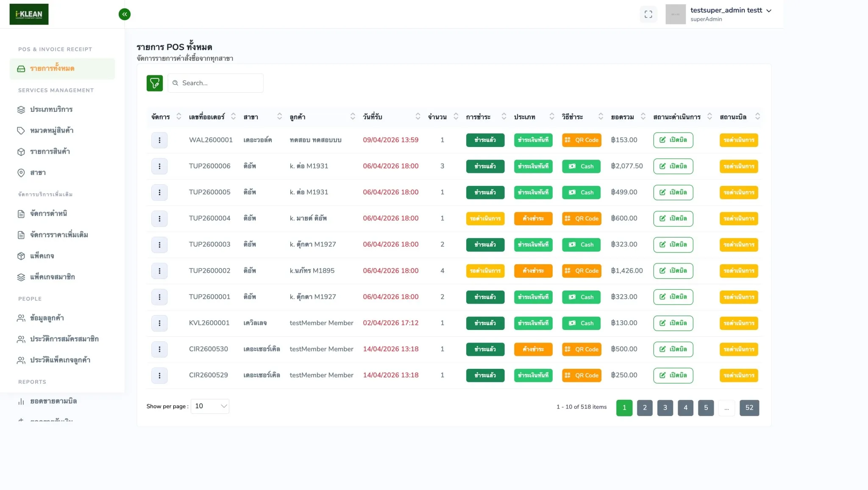The image size is (868, 490).
Task: Open three-dot actions for order CIR2600529
Action: click(159, 375)
